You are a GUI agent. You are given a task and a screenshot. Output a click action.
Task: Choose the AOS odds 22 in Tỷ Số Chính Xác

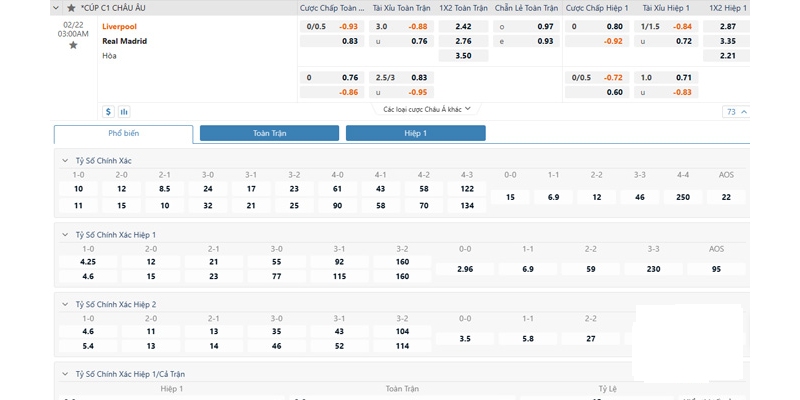pos(726,198)
